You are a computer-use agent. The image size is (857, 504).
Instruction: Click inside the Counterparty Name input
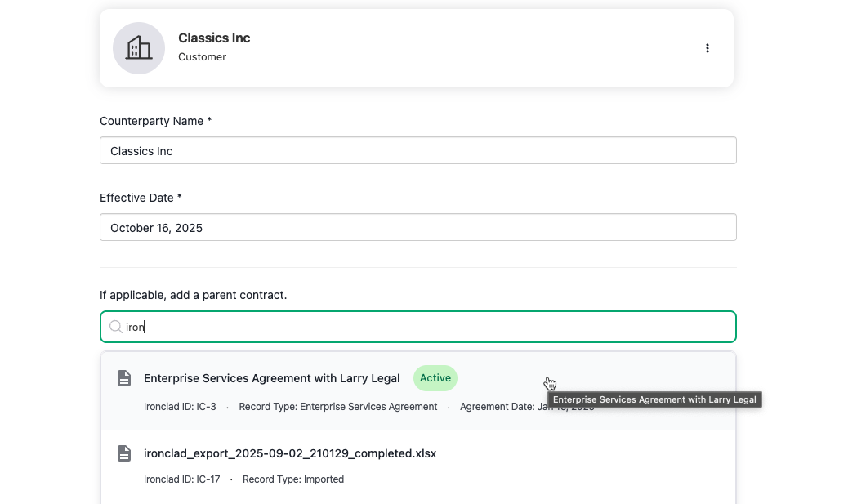tap(418, 150)
